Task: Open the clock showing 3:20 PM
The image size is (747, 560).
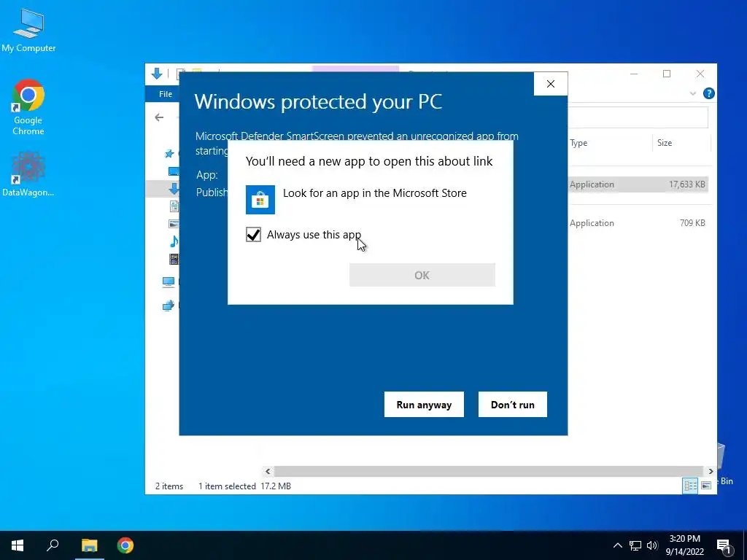Action: (684, 545)
